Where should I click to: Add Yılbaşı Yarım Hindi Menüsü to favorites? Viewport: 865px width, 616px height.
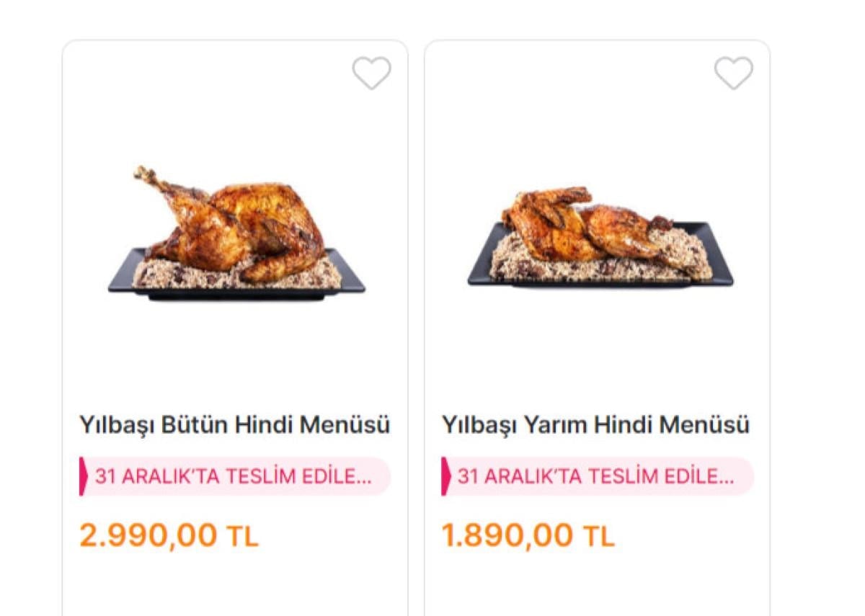733,73
